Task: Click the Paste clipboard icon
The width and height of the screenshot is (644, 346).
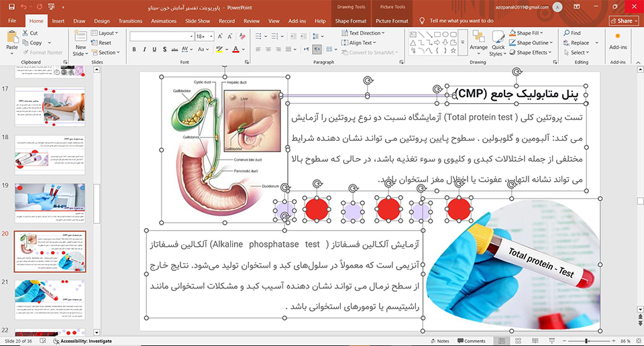Action: (12, 38)
